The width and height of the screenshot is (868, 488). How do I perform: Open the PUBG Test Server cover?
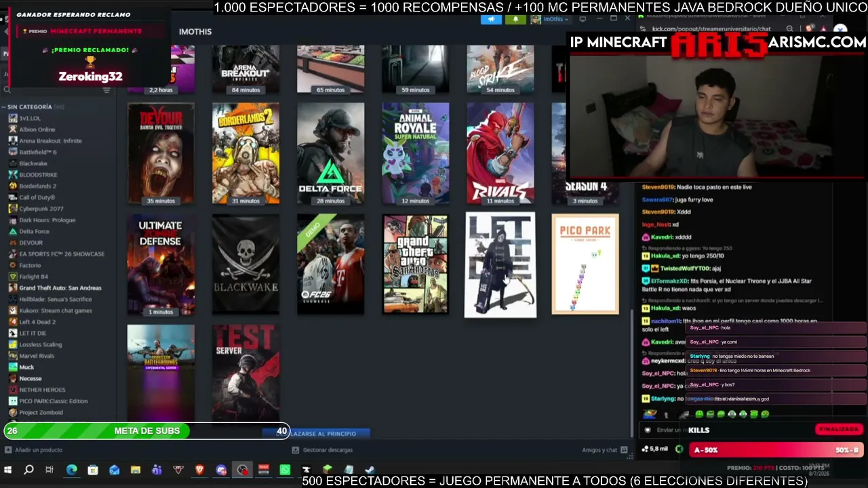click(x=245, y=373)
